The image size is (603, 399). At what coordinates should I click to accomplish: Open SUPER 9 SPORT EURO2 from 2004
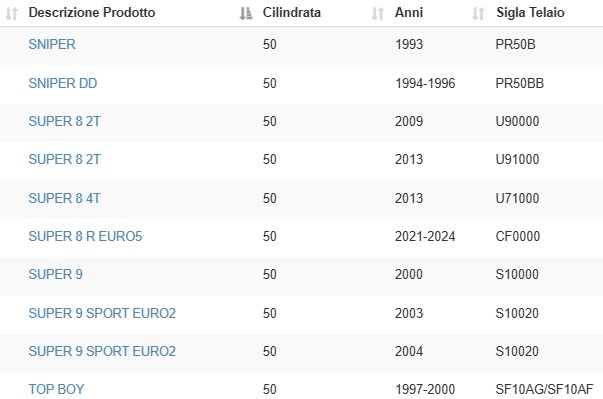pyautogui.click(x=102, y=351)
